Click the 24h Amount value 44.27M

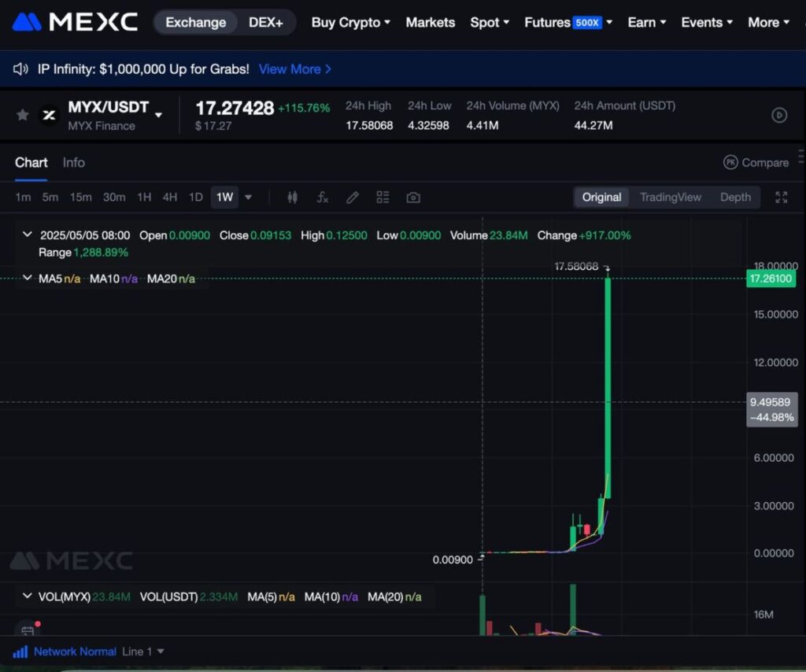point(593,125)
